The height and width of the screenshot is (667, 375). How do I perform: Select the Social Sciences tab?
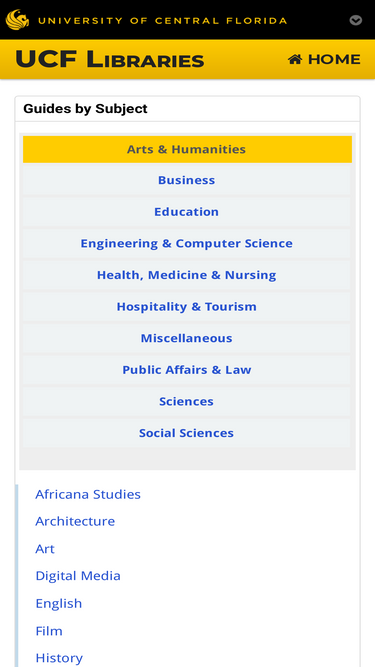[187, 433]
